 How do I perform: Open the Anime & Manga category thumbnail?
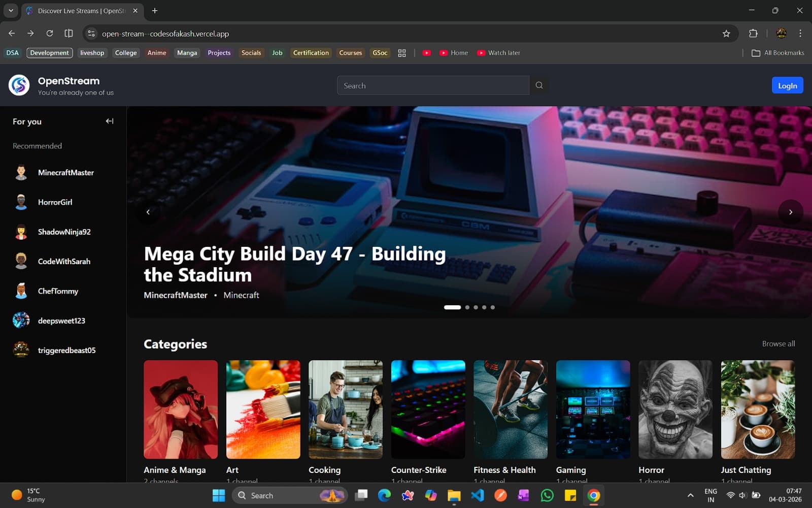click(181, 409)
